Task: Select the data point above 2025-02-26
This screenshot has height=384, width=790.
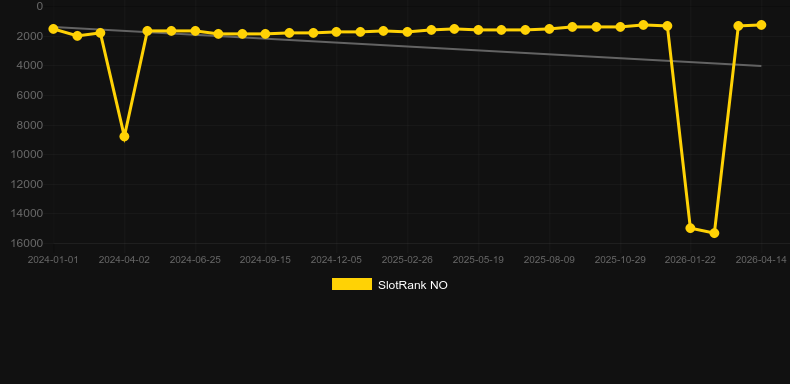Action: pos(407,32)
